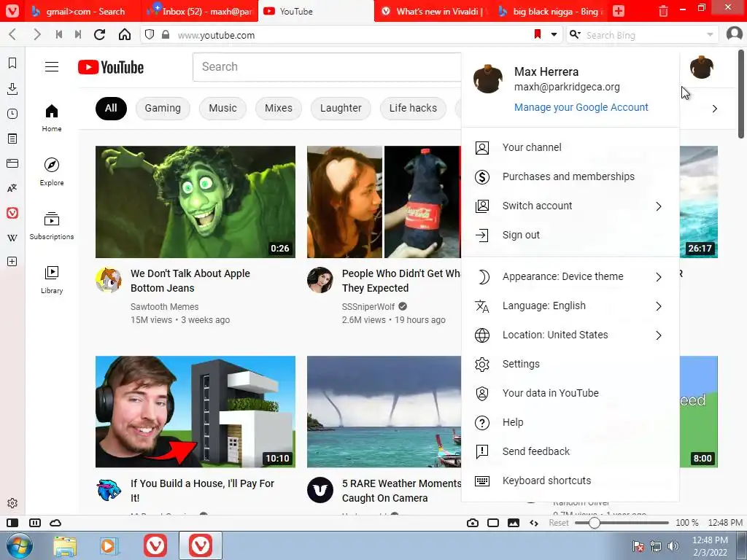Viewport: 747px width, 560px height.
Task: Open the YouTube Explore section
Action: [x=52, y=172]
